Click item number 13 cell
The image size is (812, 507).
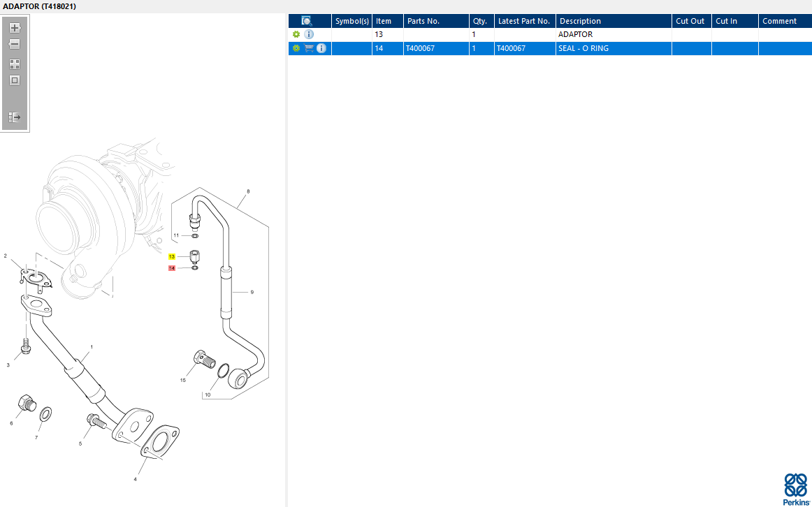pyautogui.click(x=388, y=35)
